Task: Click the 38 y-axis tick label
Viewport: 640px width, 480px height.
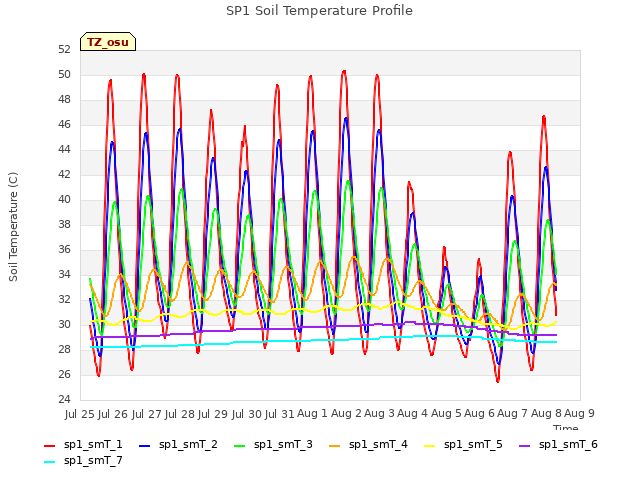Action: (x=64, y=224)
